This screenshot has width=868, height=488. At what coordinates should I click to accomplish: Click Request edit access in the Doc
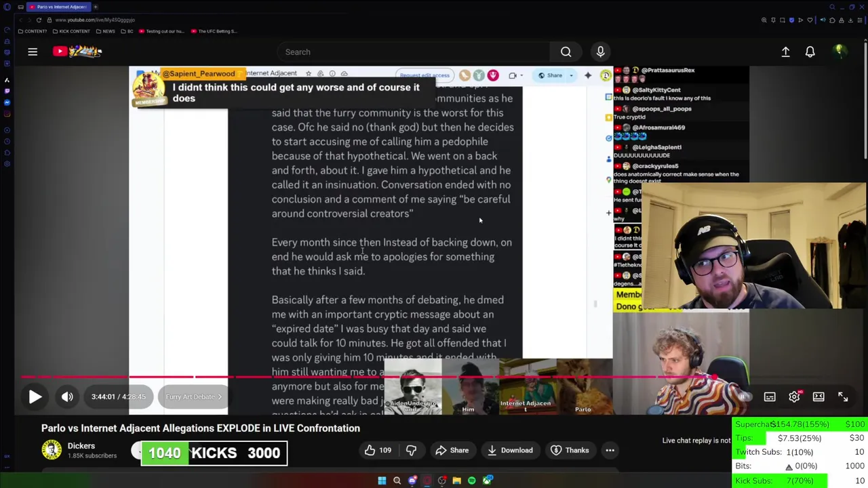(x=425, y=75)
